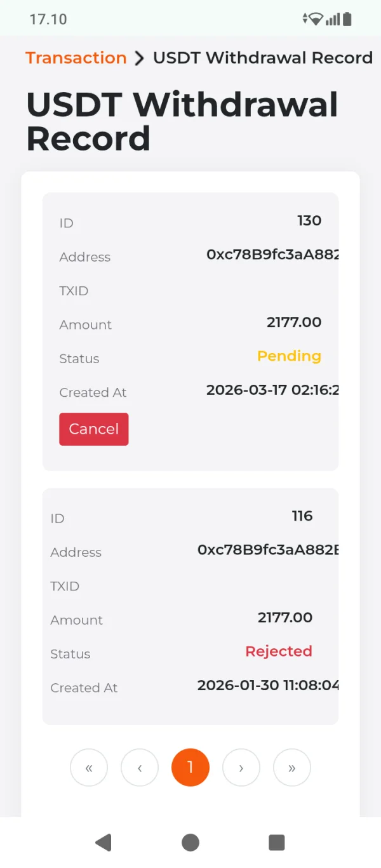The image size is (381, 868).
Task: Select page 1 in pagination
Action: [x=190, y=768]
